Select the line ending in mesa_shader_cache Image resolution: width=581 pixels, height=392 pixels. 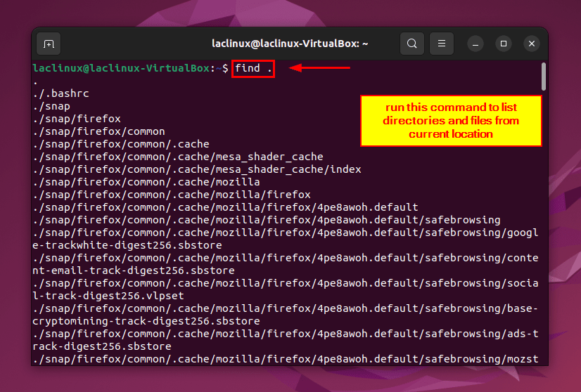click(178, 157)
